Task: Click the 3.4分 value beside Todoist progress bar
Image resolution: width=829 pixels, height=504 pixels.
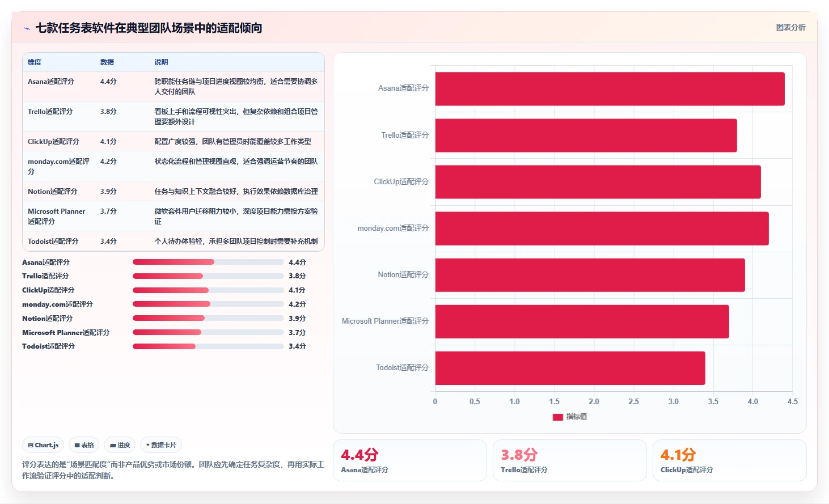Action: (297, 346)
